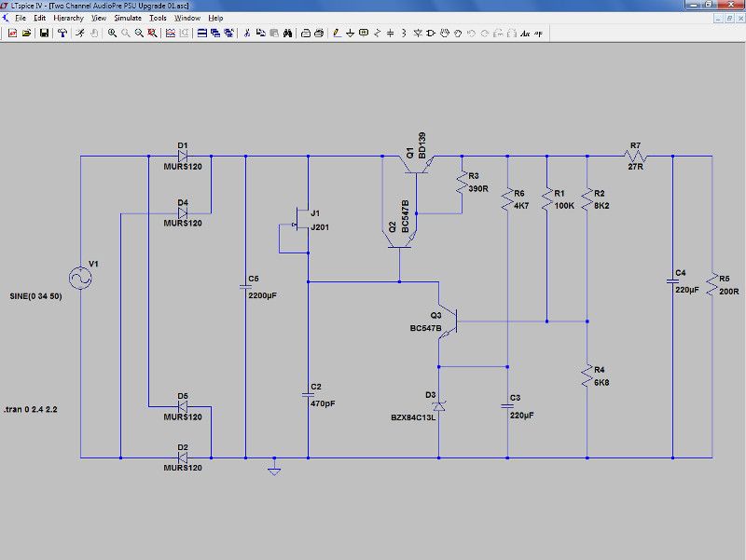The image size is (746, 560).
Task: Open the Component gate icon
Action: click(431, 34)
